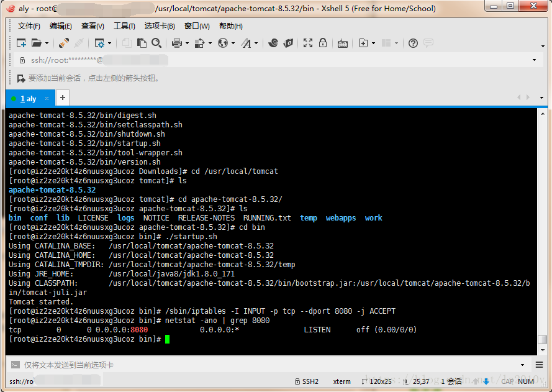
Task: Click the NUM indicator in status bar
Action: (526, 381)
